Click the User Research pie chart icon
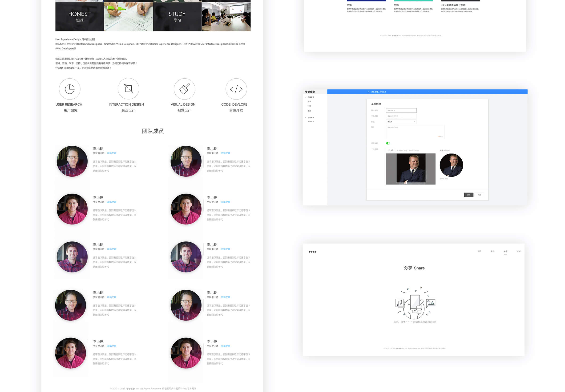The image size is (565, 392). point(69,89)
